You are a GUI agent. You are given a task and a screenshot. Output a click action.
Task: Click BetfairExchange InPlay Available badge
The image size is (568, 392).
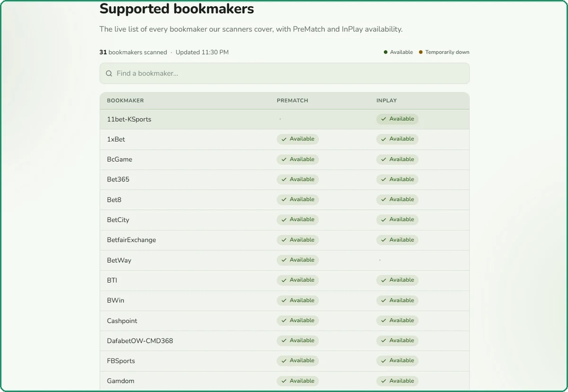tap(398, 240)
